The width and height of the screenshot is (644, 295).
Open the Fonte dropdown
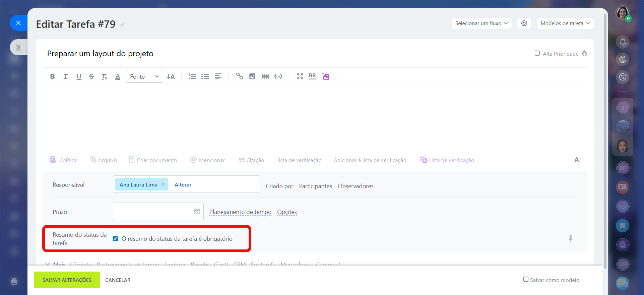[144, 76]
